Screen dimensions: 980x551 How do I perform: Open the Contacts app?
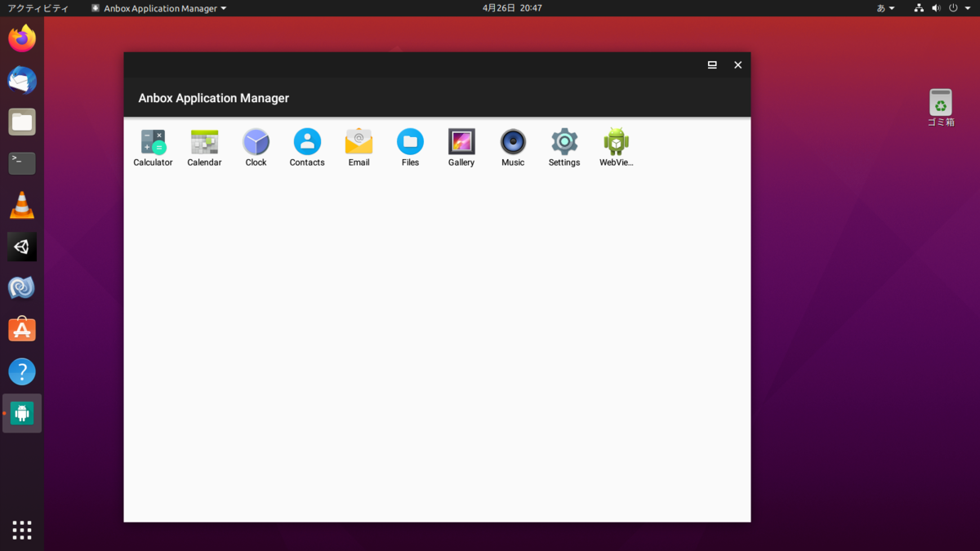307,148
